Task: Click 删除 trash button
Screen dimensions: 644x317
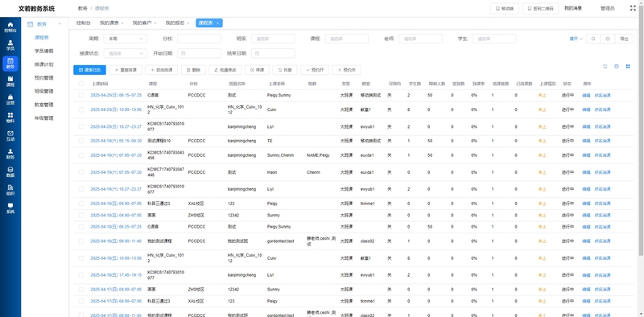Action: (193, 70)
